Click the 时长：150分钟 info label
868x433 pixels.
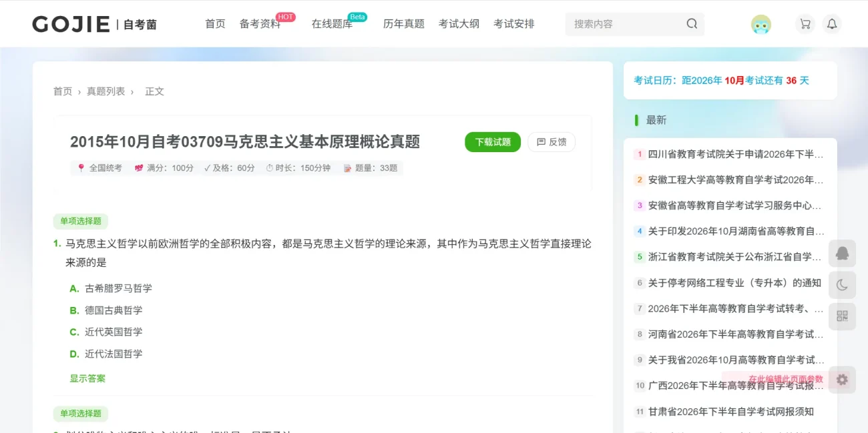coord(298,168)
